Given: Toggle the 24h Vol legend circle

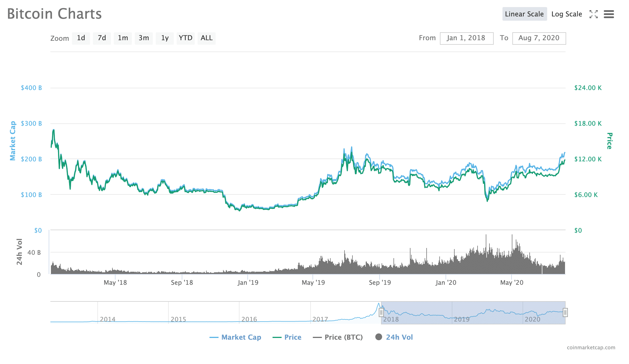Looking at the screenshot, I should tap(379, 337).
